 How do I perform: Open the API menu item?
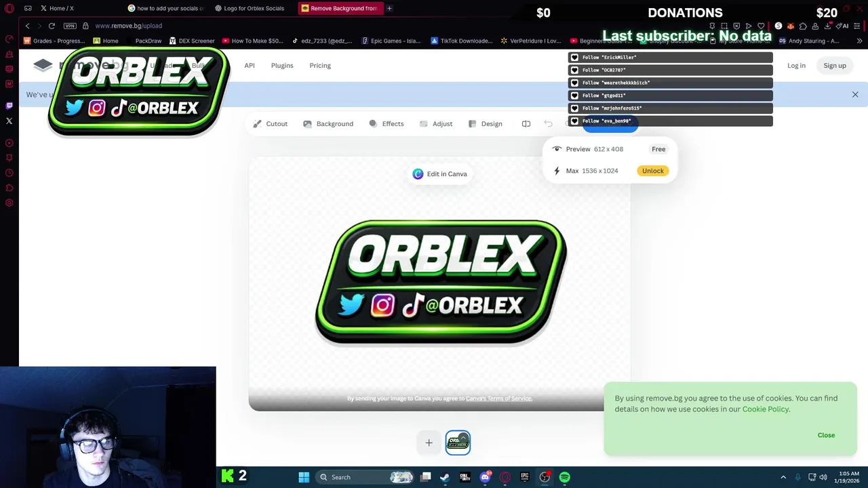(x=250, y=66)
